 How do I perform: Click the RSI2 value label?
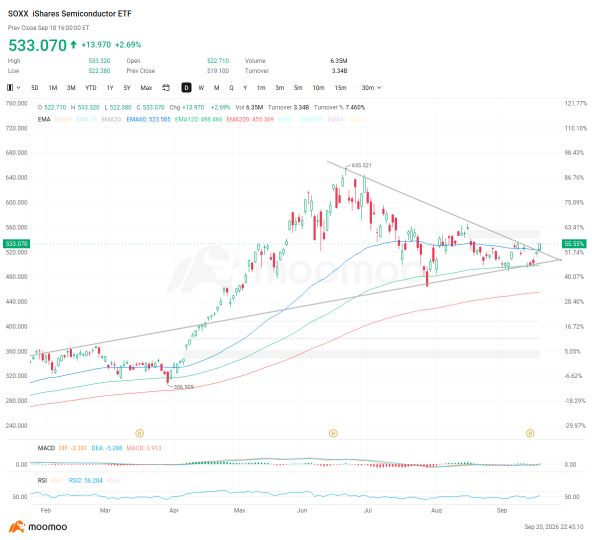(86, 481)
